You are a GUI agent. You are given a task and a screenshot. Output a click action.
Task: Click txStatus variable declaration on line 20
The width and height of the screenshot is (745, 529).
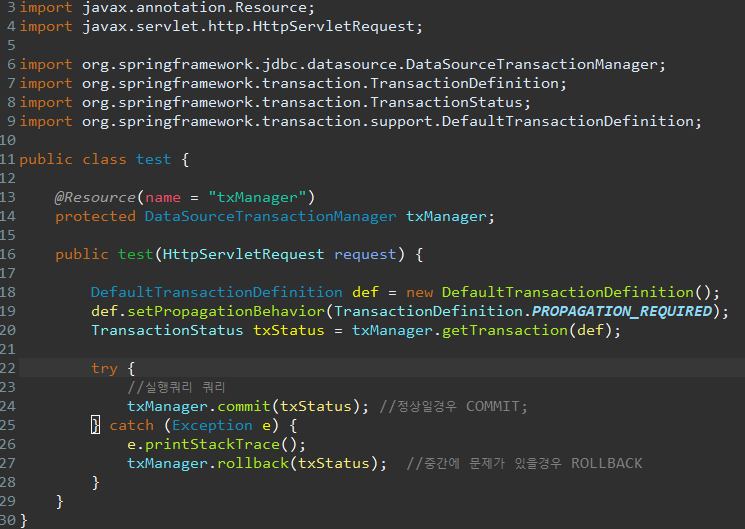pos(288,330)
